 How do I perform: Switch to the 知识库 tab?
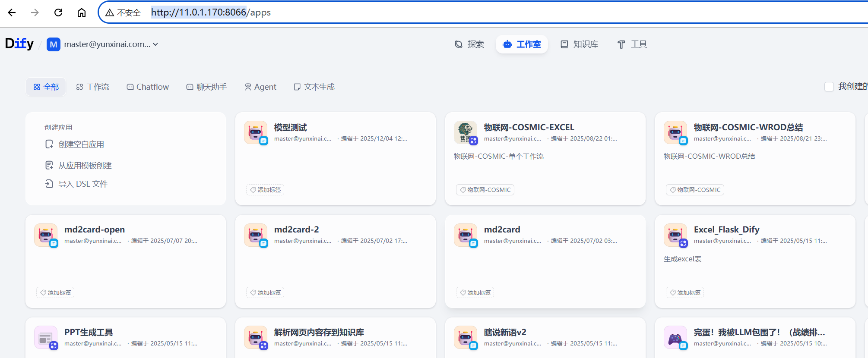point(580,44)
